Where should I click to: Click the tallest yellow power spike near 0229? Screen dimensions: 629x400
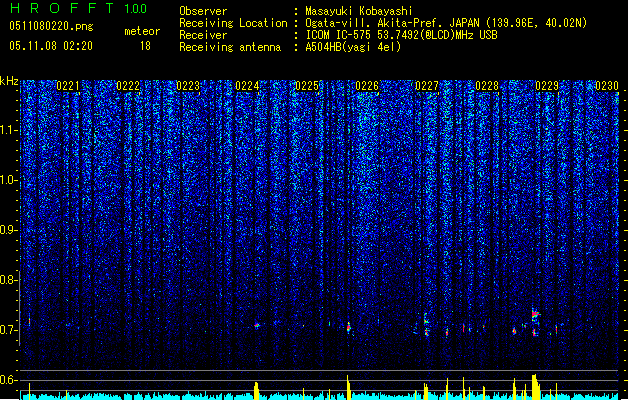click(535, 387)
